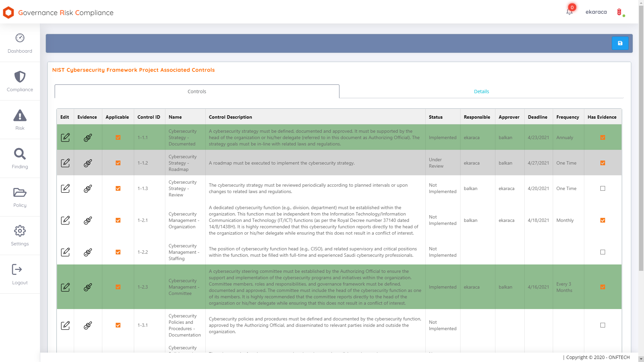644x362 pixels.
Task: Click the scrollbar down arrow
Action: [641, 359]
